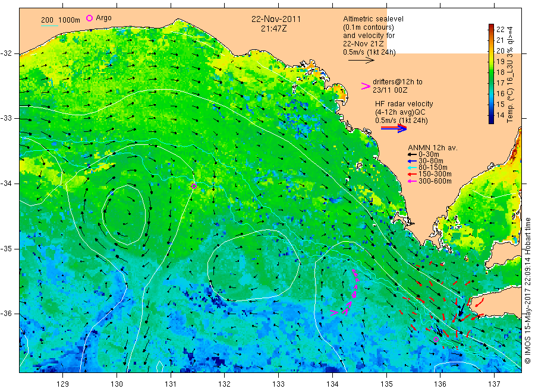Click the '21:47Z' time label
Image resolution: width=535 pixels, height=392 pixels.
(274, 29)
